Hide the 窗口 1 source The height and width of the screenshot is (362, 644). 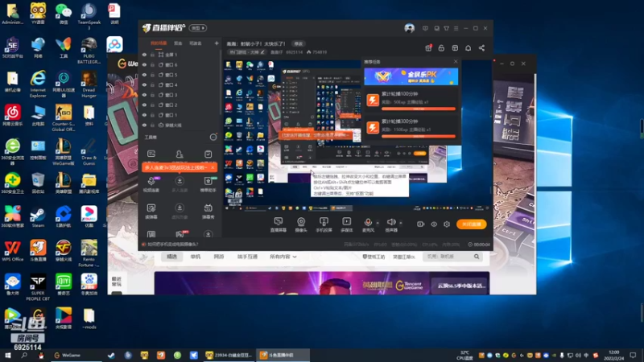[144, 115]
